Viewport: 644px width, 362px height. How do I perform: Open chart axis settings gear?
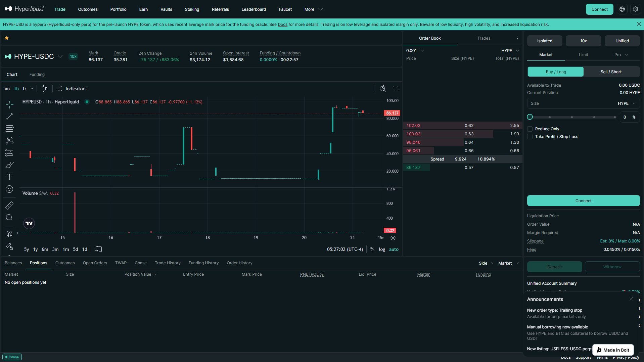(x=393, y=238)
